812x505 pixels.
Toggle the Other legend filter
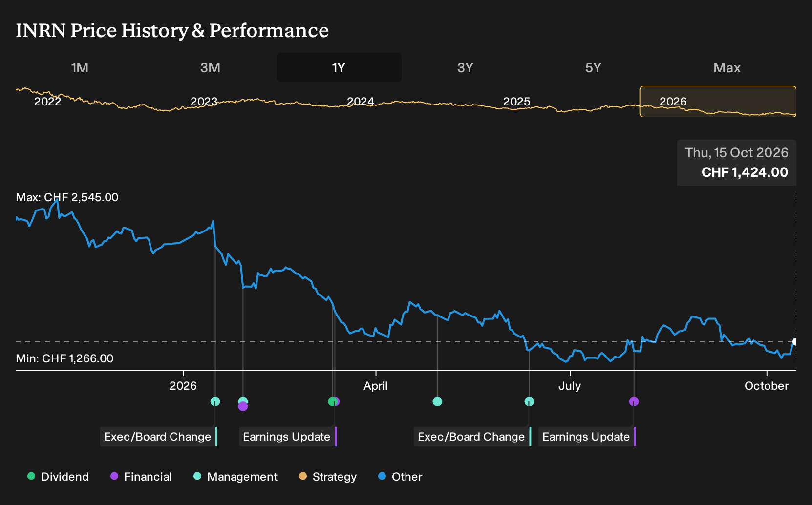coord(400,477)
